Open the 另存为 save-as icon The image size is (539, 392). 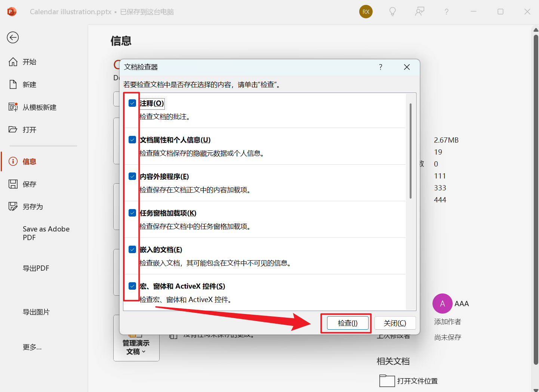(x=13, y=206)
